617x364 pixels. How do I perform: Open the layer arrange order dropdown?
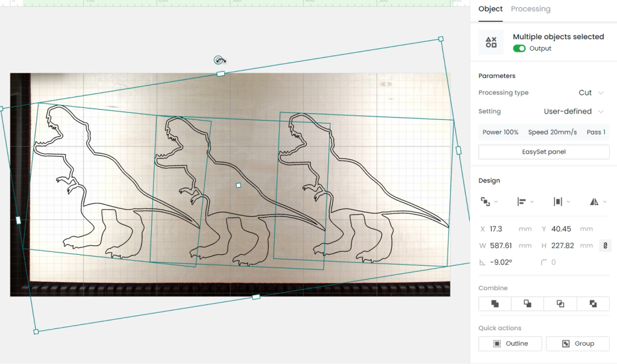pos(489,202)
